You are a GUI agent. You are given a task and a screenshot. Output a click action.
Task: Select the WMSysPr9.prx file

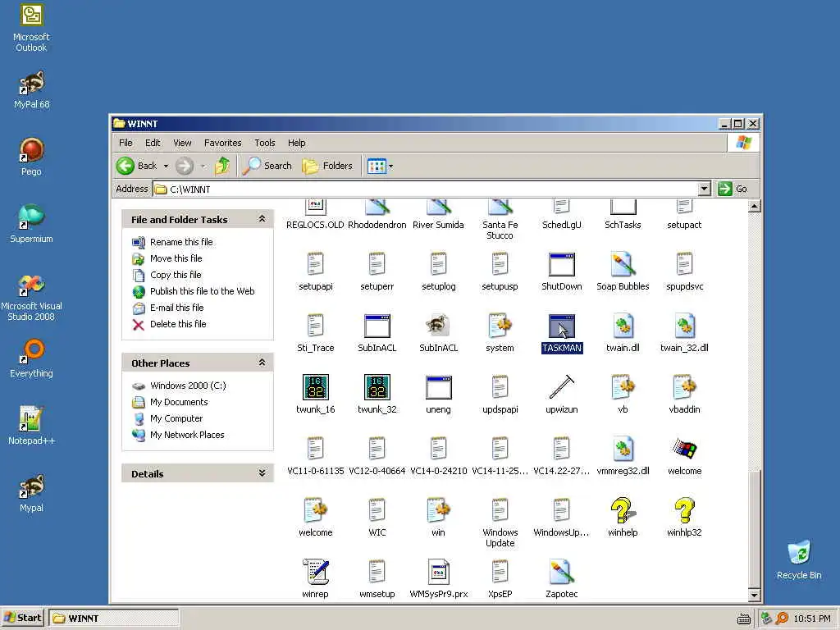coord(438,572)
